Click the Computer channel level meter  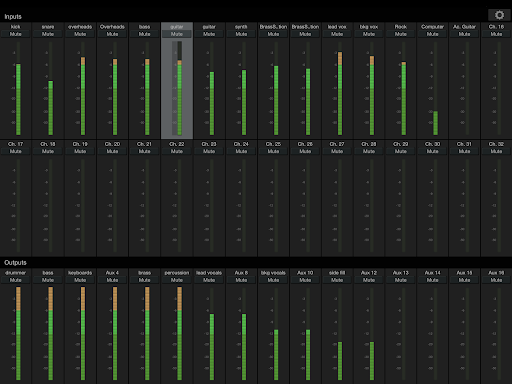pyautogui.click(x=436, y=88)
